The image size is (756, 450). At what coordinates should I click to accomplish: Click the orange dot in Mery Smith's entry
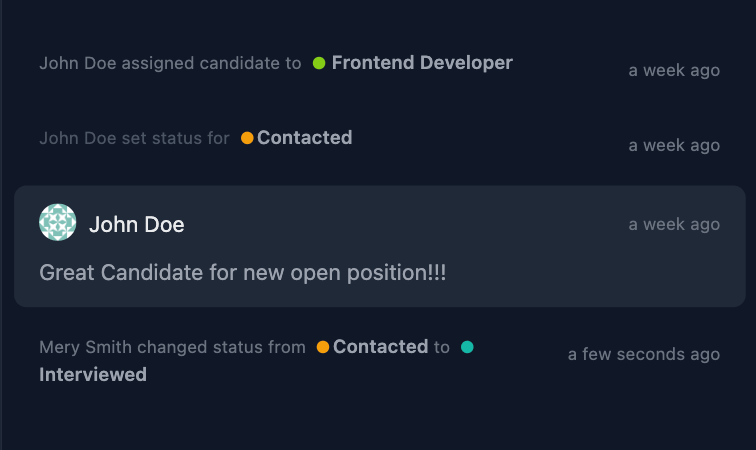(323, 347)
